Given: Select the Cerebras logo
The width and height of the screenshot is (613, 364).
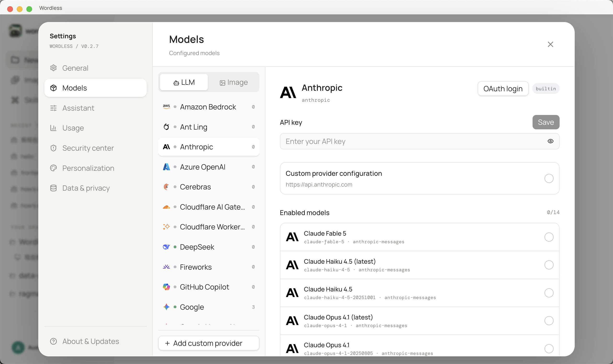Looking at the screenshot, I should (x=166, y=187).
